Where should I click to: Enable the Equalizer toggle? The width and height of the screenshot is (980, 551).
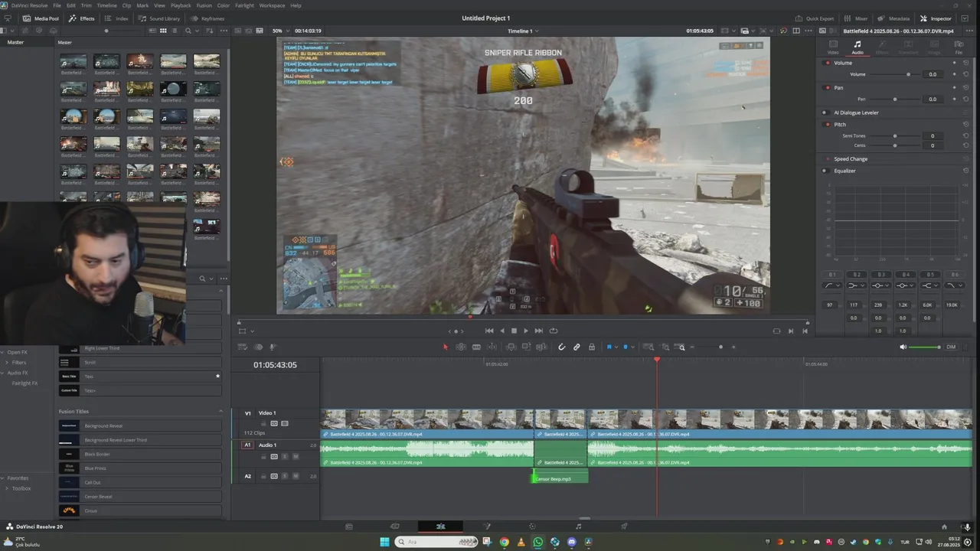click(x=828, y=171)
